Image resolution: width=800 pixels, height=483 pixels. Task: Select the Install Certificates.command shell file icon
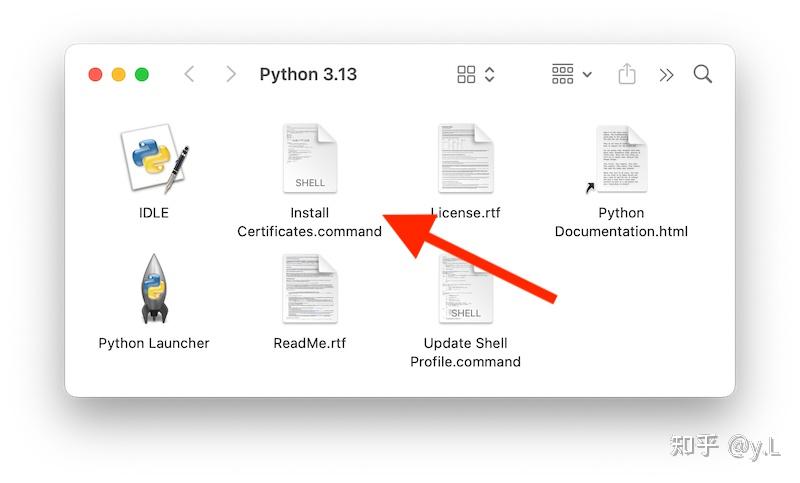[x=310, y=158]
